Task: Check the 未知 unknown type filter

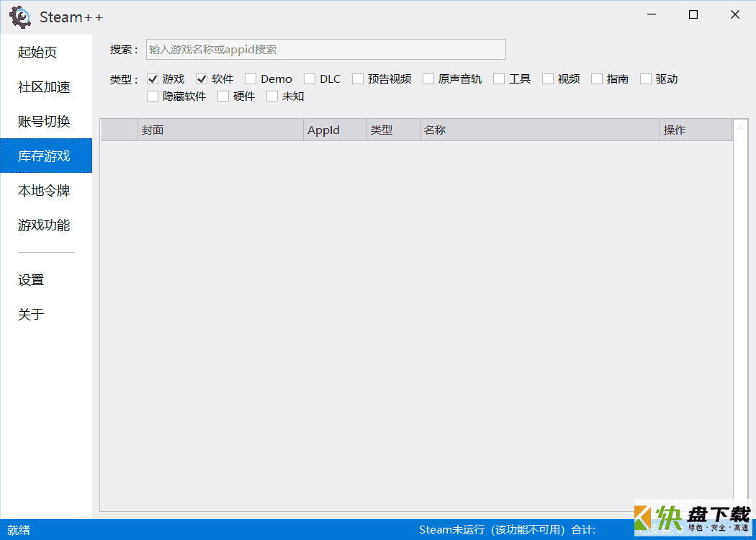Action: [272, 96]
